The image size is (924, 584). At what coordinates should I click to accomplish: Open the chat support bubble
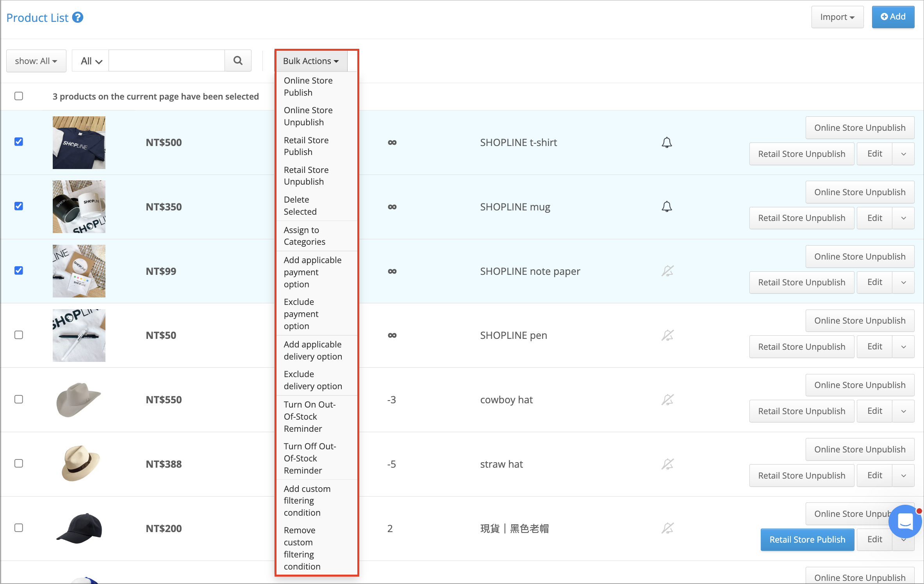click(905, 522)
